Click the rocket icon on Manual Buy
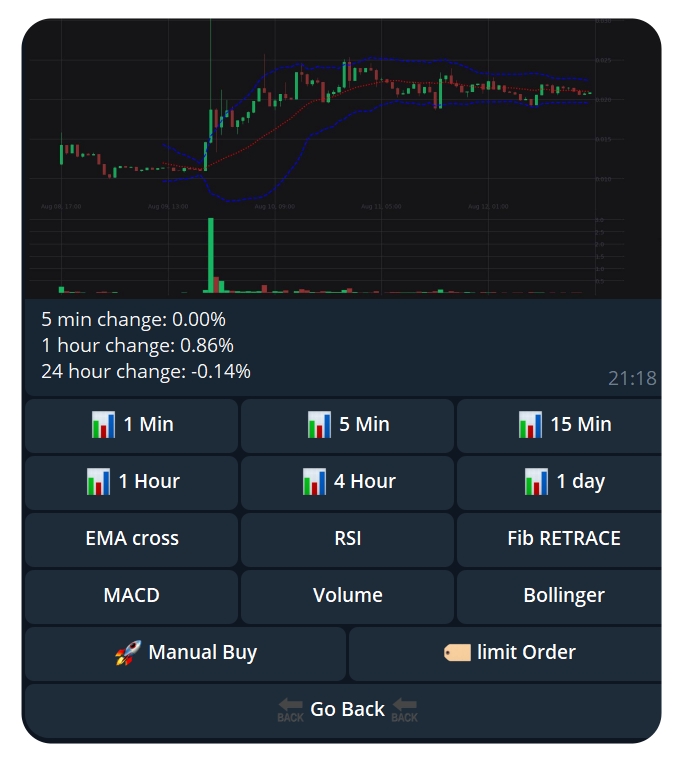Viewport: 684px width, 762px height. [127, 654]
